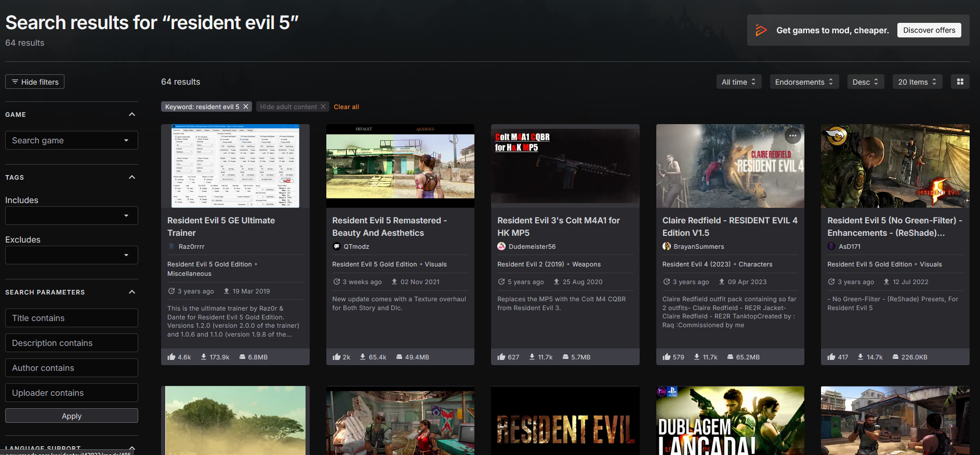The height and width of the screenshot is (455, 980).
Task: Click the Raz0rrrr author name
Action: click(191, 246)
